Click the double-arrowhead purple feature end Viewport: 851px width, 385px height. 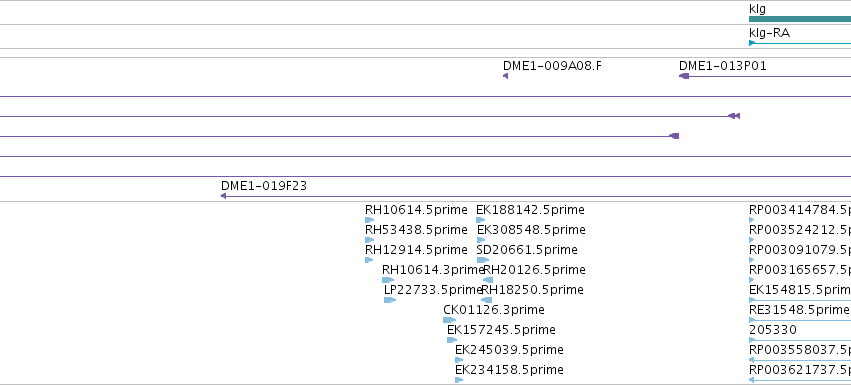(x=734, y=116)
